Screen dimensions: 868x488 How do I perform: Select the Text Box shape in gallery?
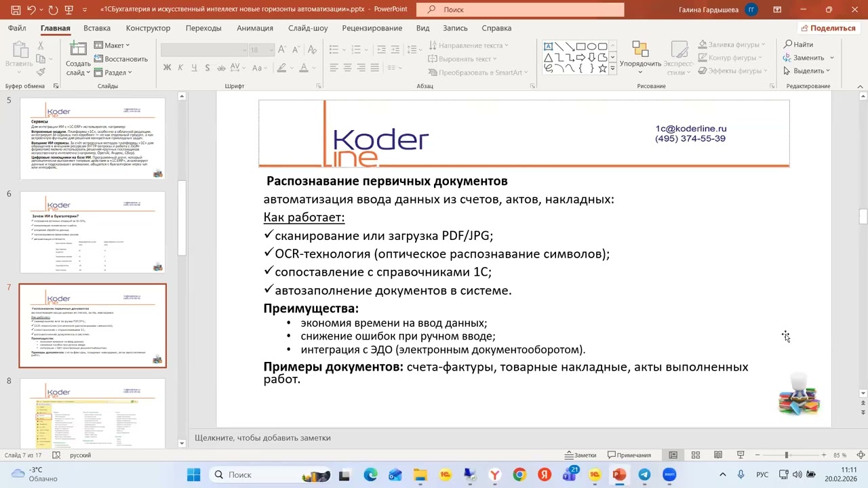549,46
